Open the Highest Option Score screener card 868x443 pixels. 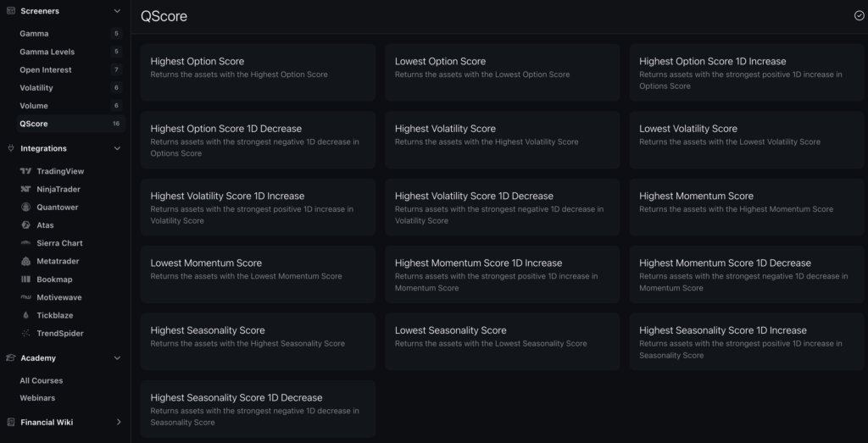coord(258,72)
